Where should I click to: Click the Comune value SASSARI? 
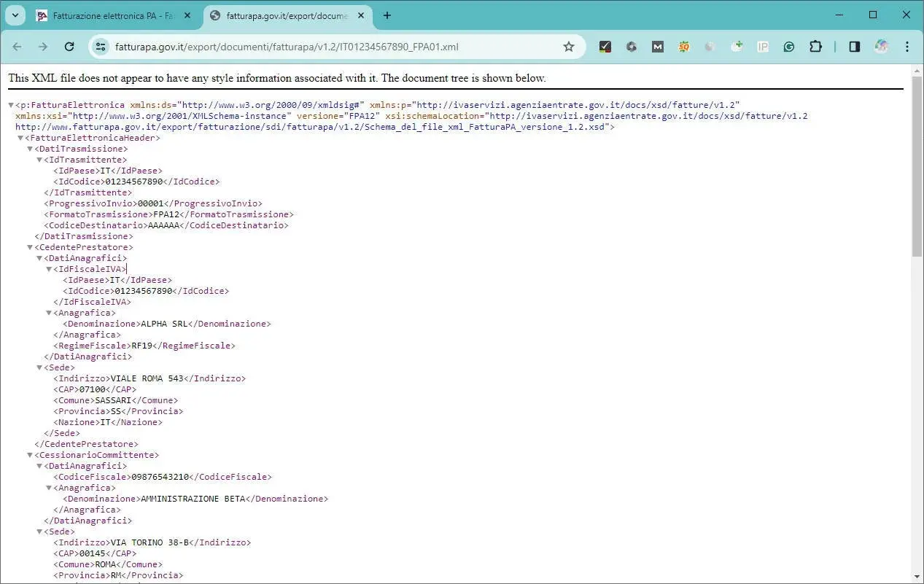pyautogui.click(x=113, y=400)
